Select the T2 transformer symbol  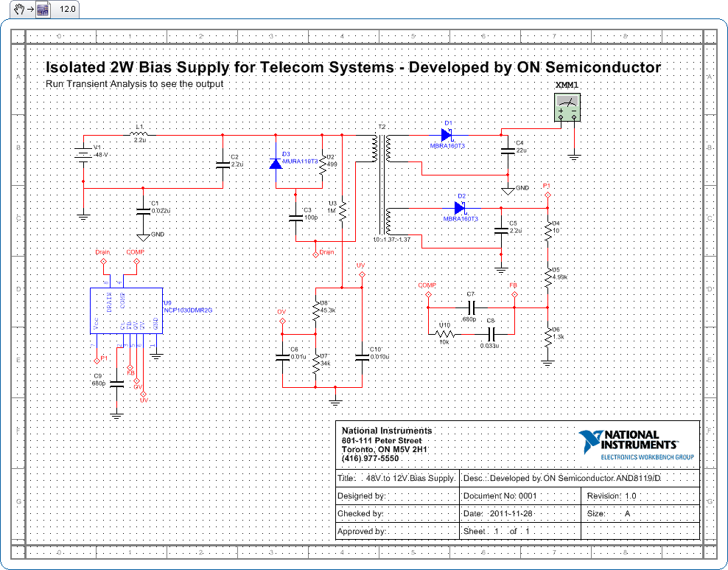[381, 184]
